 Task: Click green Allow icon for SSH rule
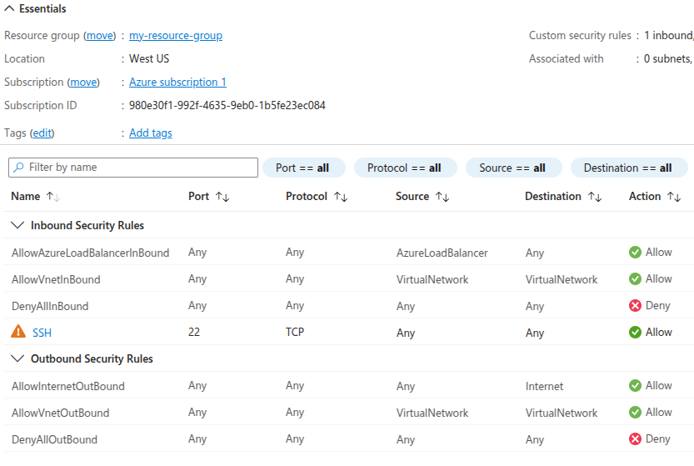pyautogui.click(x=635, y=332)
